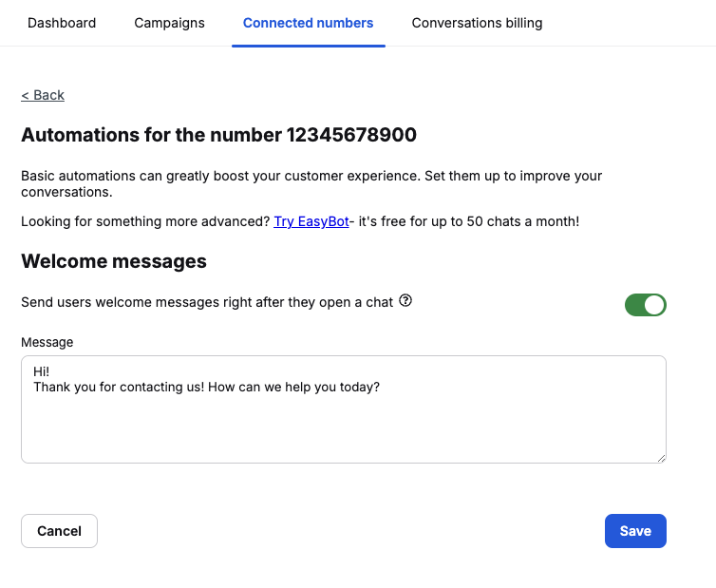The height and width of the screenshot is (588, 716).
Task: Click the blue Save button
Action: tap(635, 531)
